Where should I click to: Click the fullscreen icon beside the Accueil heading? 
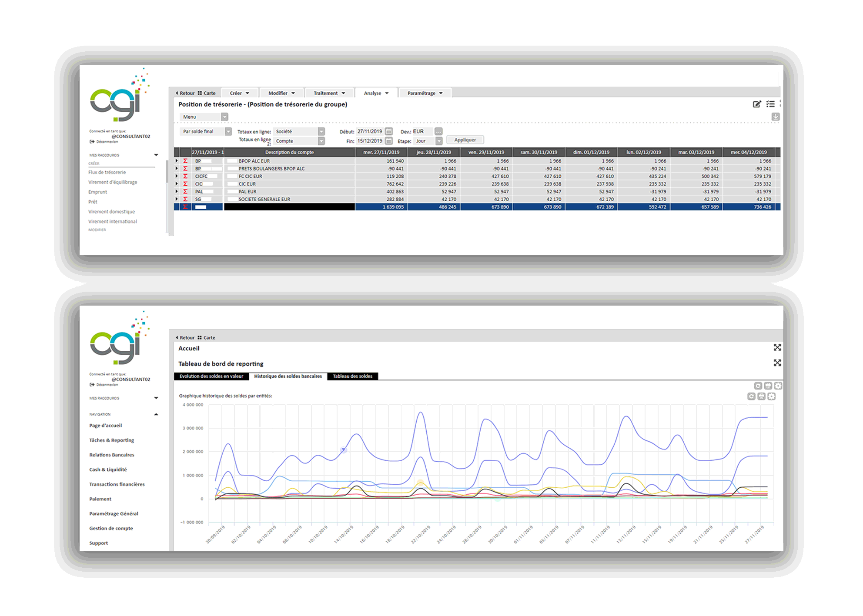point(777,347)
